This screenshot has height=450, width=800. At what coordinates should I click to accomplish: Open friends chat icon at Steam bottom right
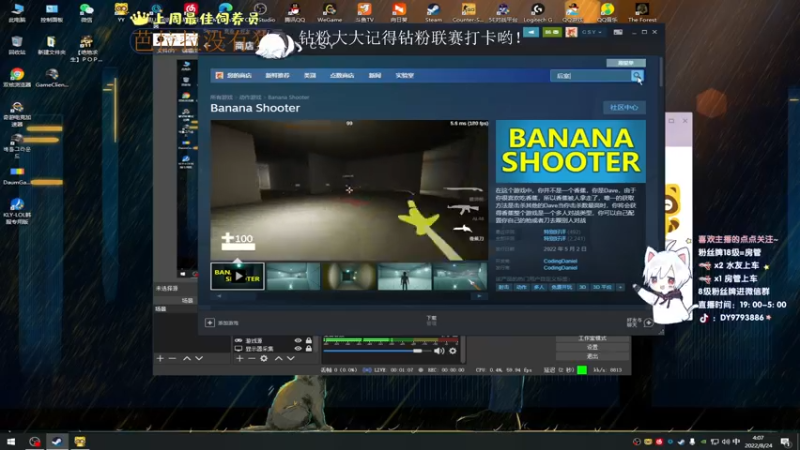pos(648,322)
